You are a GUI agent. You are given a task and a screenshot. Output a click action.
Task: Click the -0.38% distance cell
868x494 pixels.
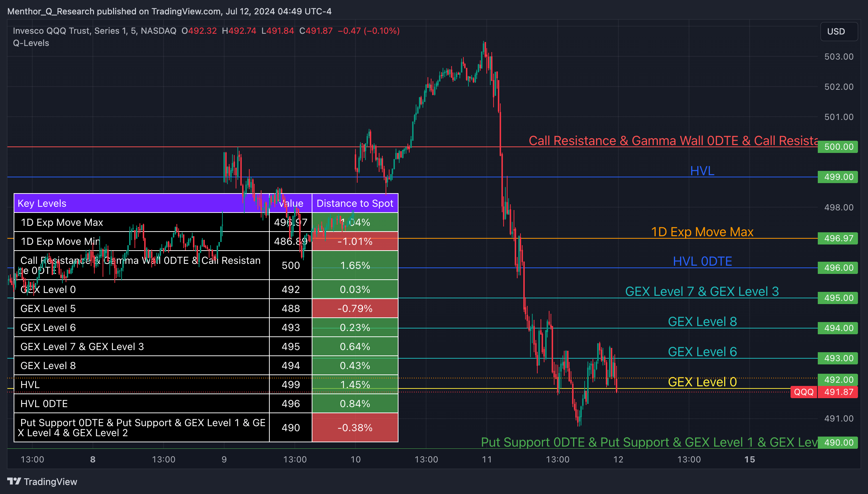coord(355,428)
